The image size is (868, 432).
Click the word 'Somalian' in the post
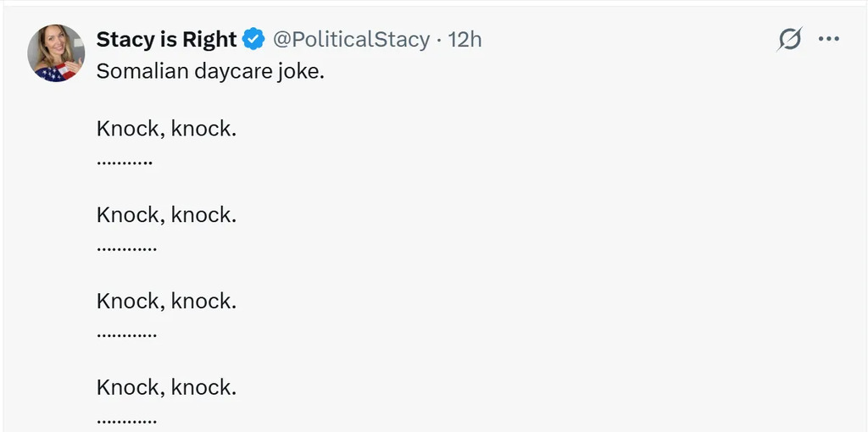tap(142, 70)
